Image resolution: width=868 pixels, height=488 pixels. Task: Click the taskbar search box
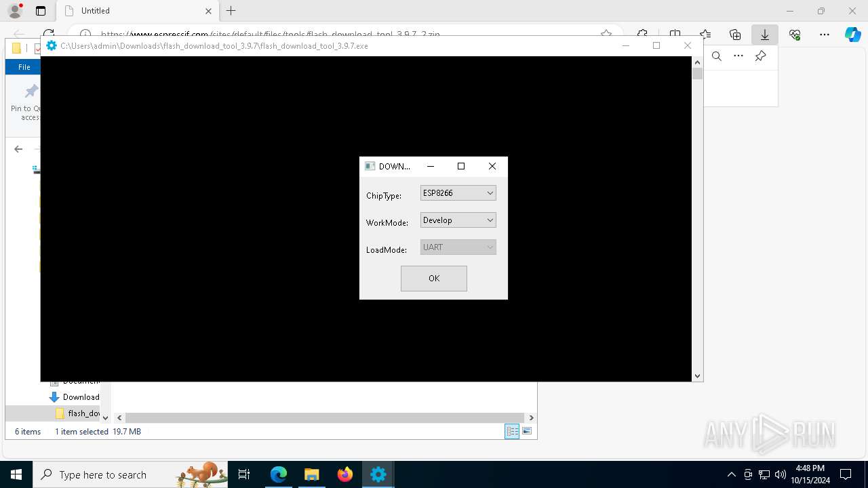coord(130,474)
